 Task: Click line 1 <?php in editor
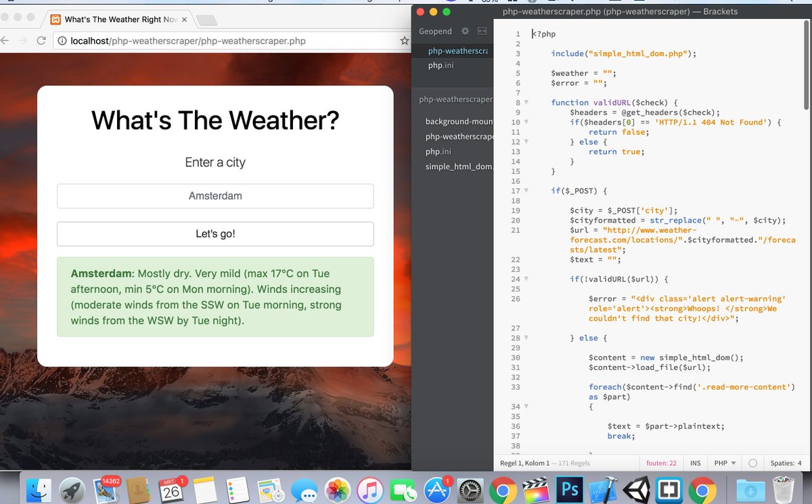pos(544,34)
